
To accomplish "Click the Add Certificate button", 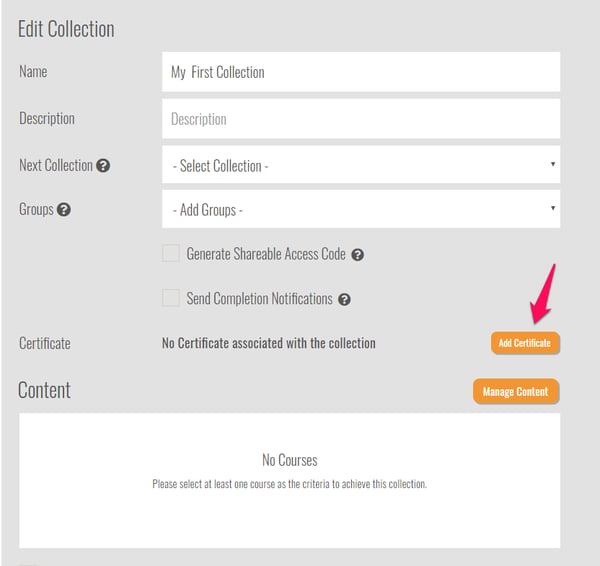I will point(525,343).
